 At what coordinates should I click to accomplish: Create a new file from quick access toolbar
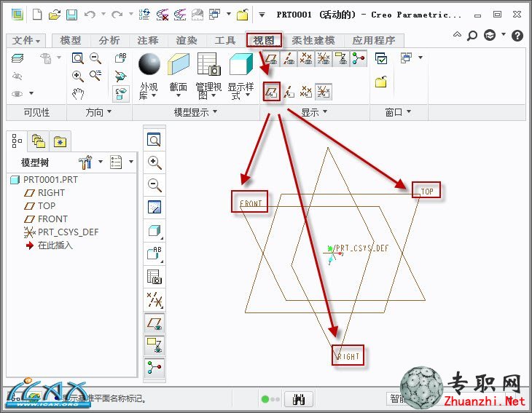[x=37, y=15]
